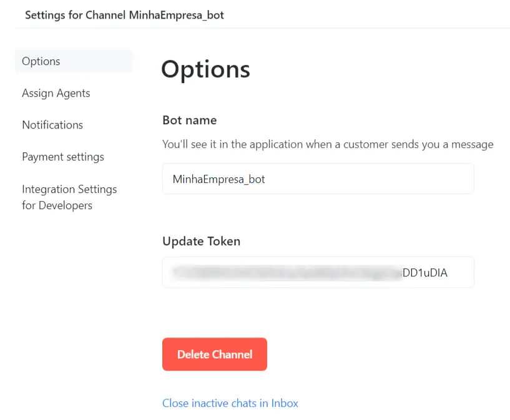Click the visible DD1uDIA token ending
This screenshot has width=510, height=420.
(x=425, y=272)
